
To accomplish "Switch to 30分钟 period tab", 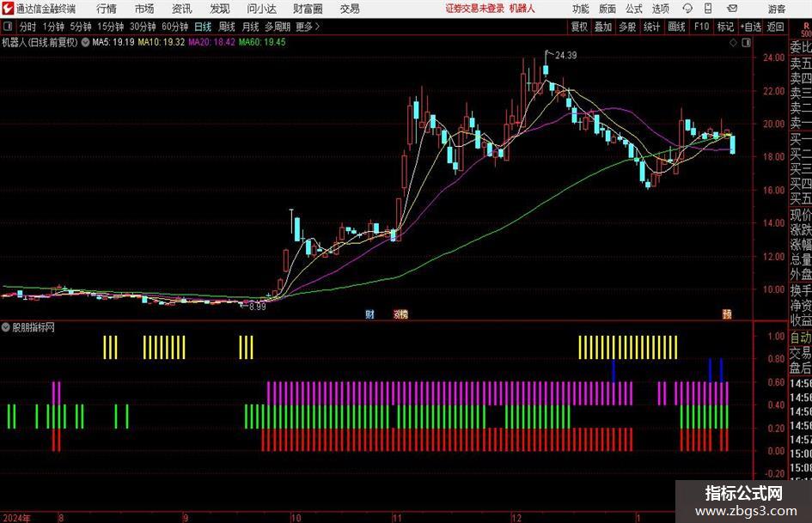I will (x=143, y=27).
